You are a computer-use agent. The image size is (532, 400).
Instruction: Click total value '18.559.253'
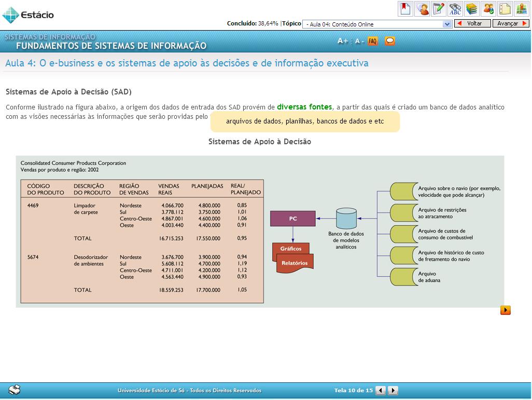[171, 290]
